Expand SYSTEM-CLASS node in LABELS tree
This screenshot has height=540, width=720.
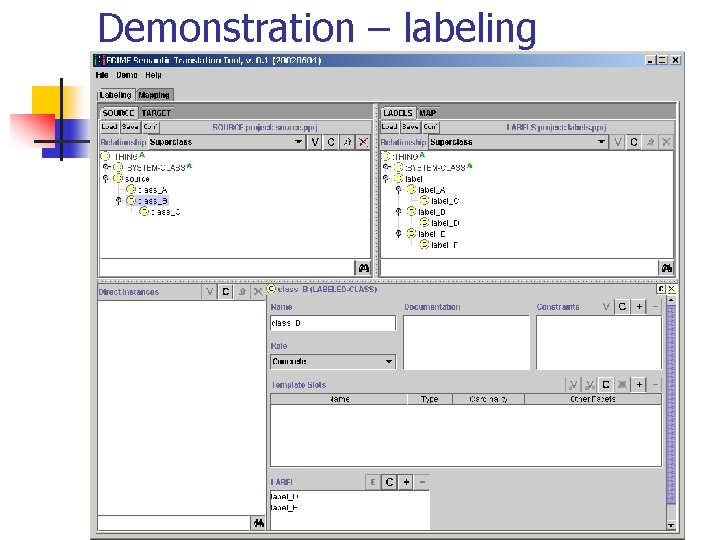coord(386,167)
